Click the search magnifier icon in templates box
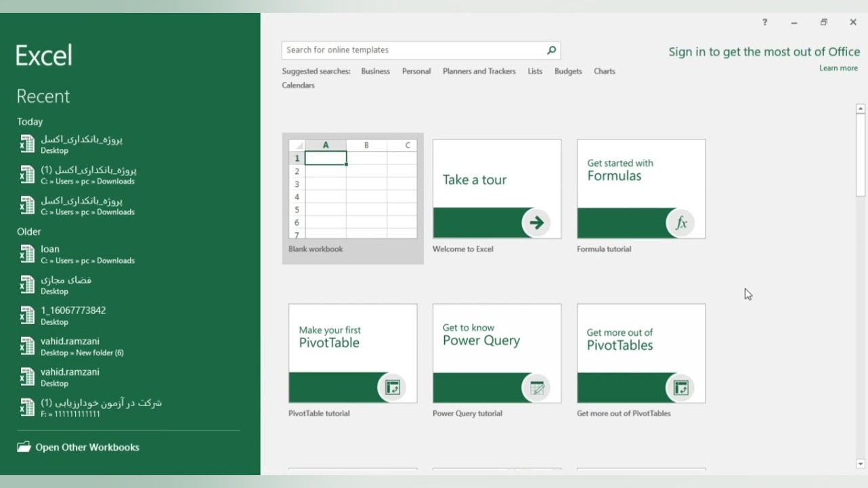The height and width of the screenshot is (488, 868). point(551,50)
